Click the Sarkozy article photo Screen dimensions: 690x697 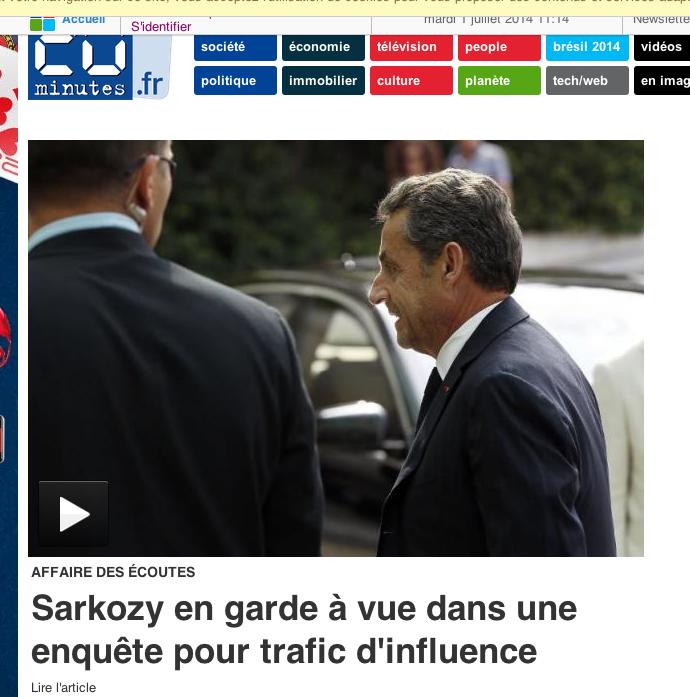[336, 348]
